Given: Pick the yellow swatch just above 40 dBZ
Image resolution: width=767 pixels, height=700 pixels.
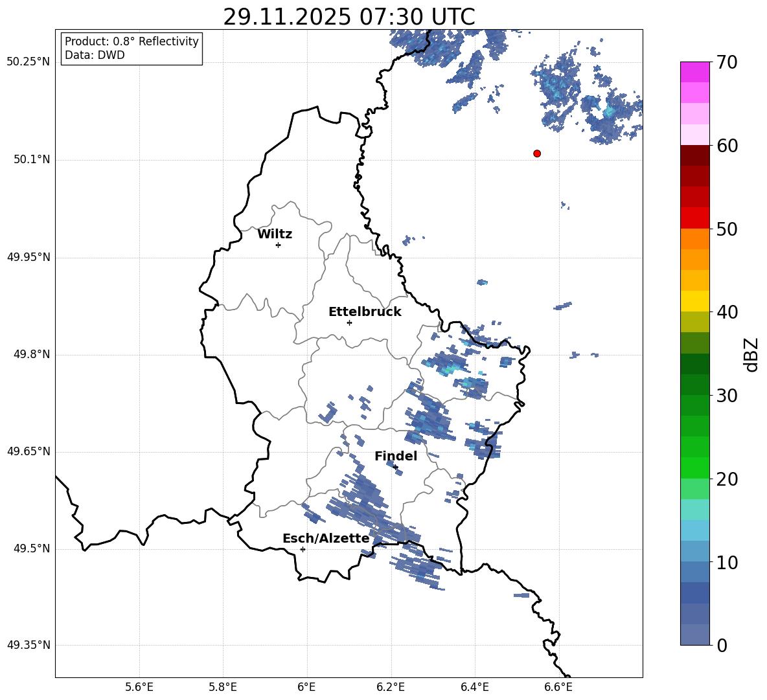Looking at the screenshot, I should click(694, 301).
